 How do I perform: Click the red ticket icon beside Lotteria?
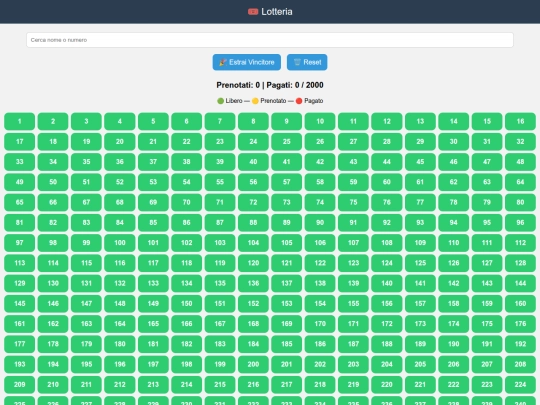coord(253,12)
